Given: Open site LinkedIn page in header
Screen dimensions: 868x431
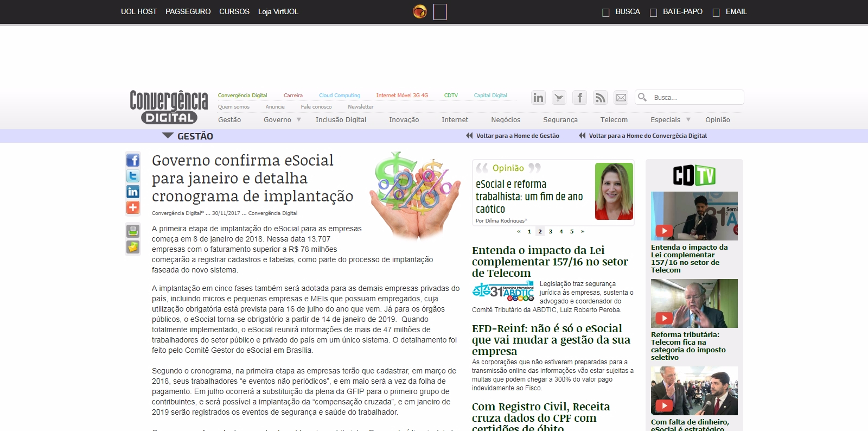Looking at the screenshot, I should [x=538, y=98].
